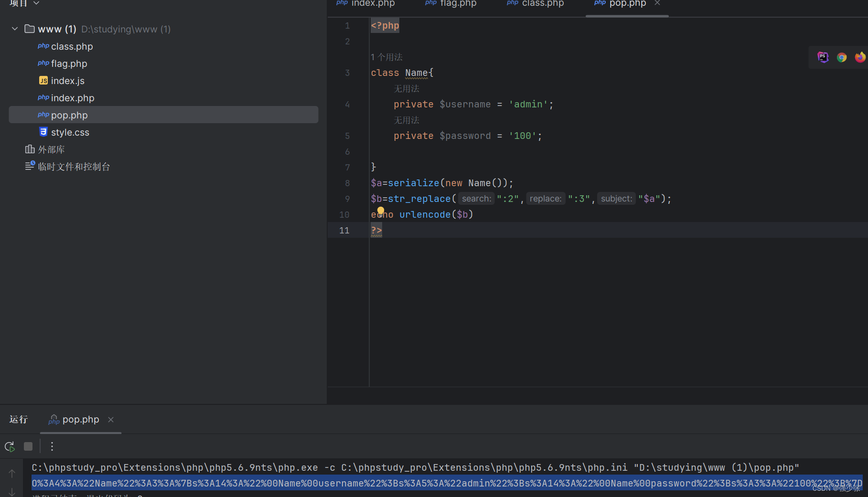Select pop.php run tab
Screen dimensions: 868x497
[x=74, y=420]
